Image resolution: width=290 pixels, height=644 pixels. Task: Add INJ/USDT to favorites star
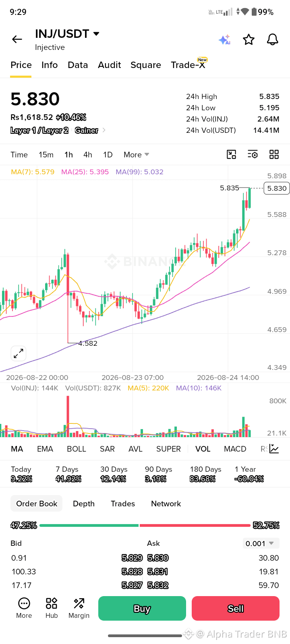pyautogui.click(x=249, y=39)
